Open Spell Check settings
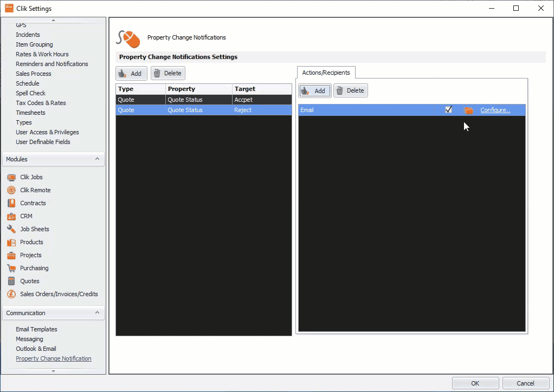Viewport: 554px width, 392px height. pyautogui.click(x=31, y=93)
